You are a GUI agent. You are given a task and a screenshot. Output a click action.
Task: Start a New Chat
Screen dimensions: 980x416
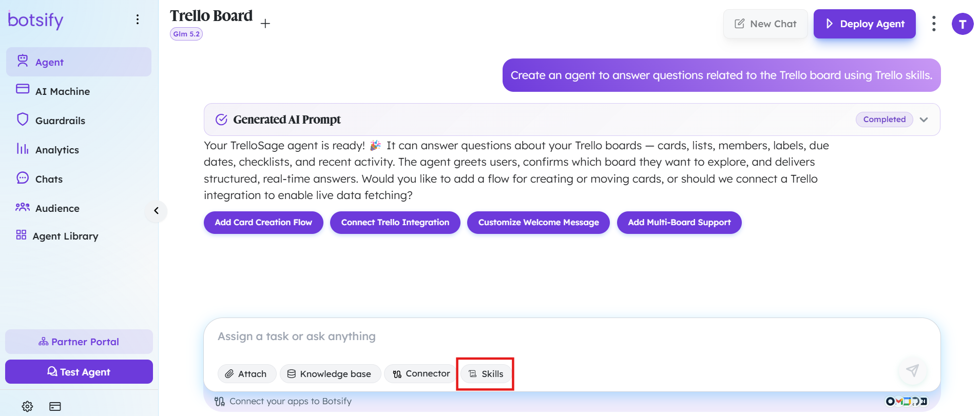(x=765, y=24)
